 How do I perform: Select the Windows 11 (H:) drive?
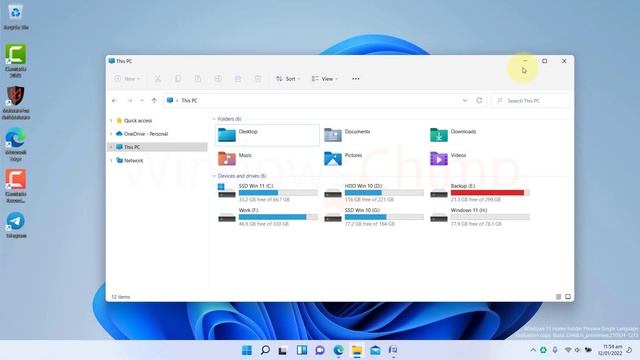(480, 217)
